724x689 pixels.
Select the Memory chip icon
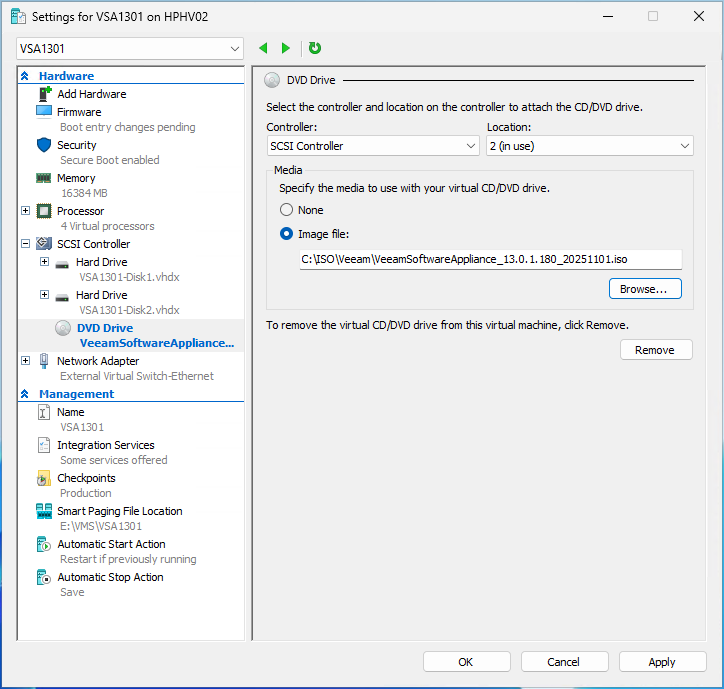point(44,178)
